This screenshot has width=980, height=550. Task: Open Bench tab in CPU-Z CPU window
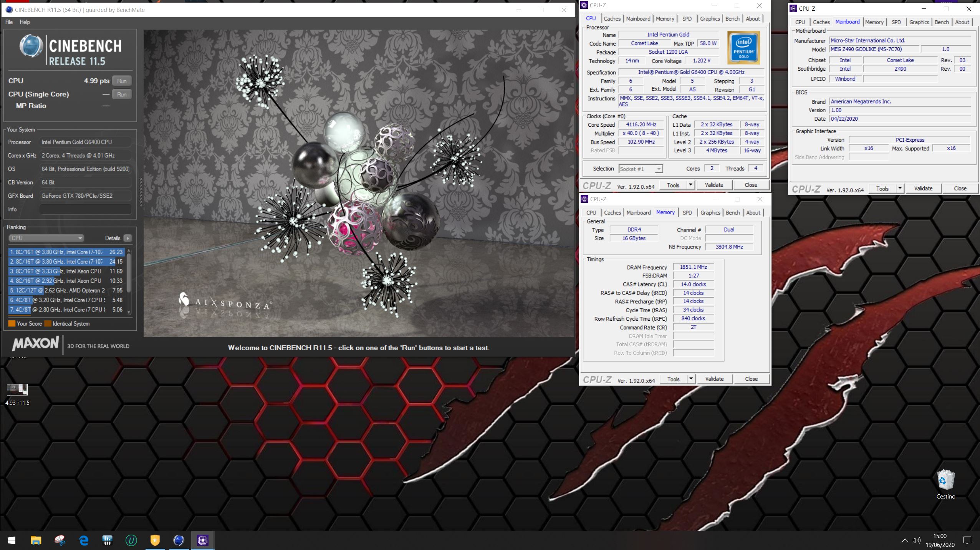[x=732, y=18]
